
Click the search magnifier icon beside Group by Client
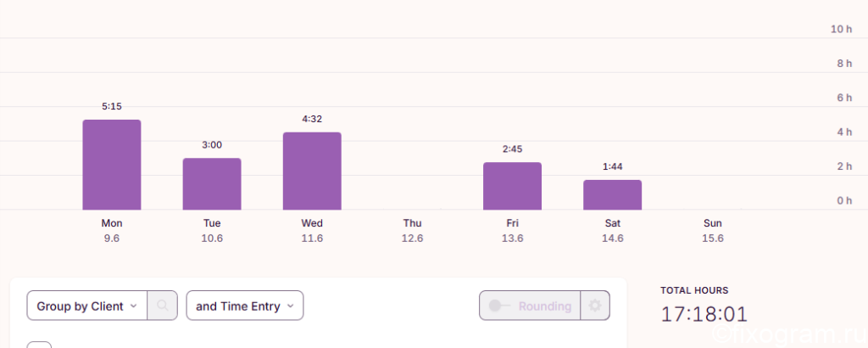(162, 306)
